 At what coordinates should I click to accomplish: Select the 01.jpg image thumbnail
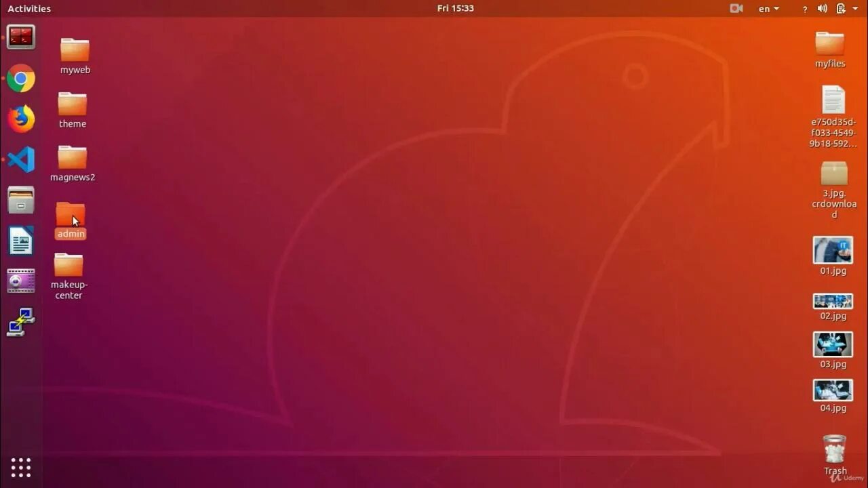tap(833, 250)
